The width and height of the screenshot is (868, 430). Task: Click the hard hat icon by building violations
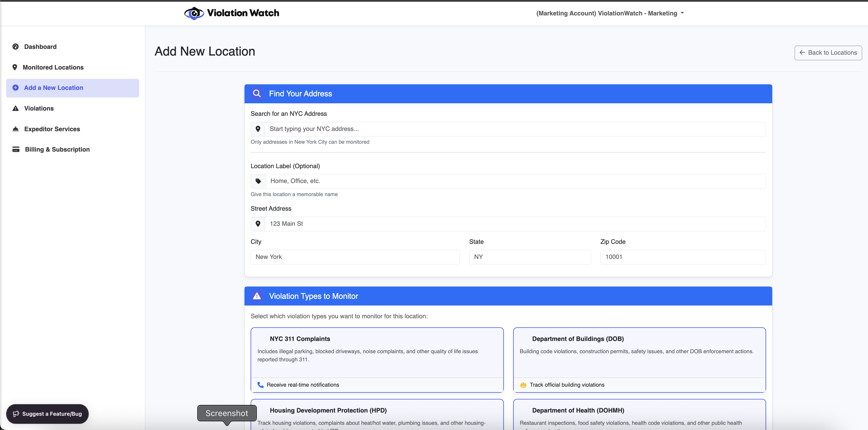[x=523, y=385]
